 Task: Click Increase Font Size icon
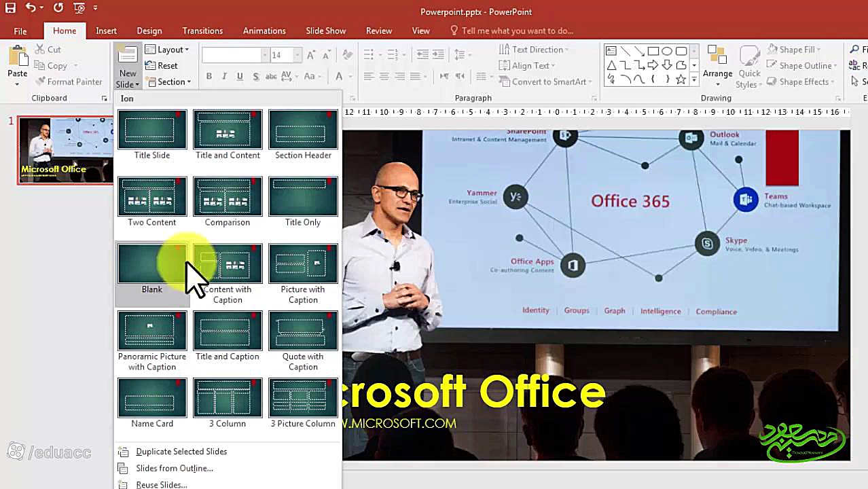pyautogui.click(x=311, y=55)
